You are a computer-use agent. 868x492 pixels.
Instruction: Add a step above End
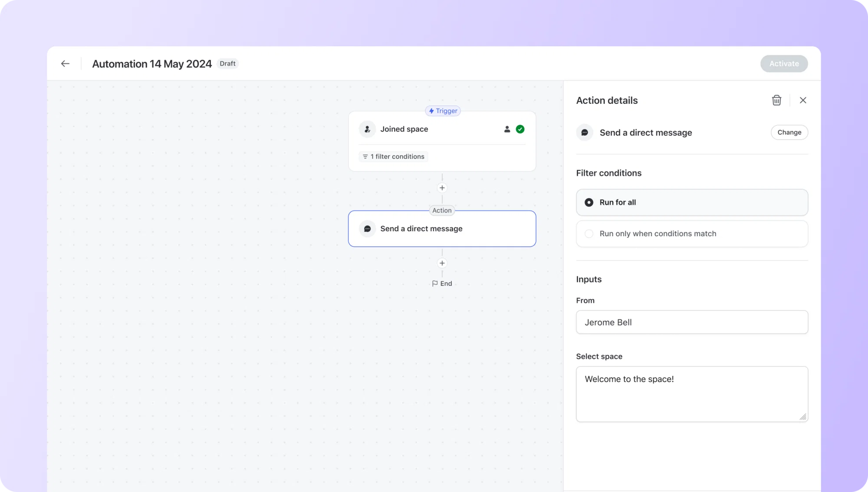[442, 263]
